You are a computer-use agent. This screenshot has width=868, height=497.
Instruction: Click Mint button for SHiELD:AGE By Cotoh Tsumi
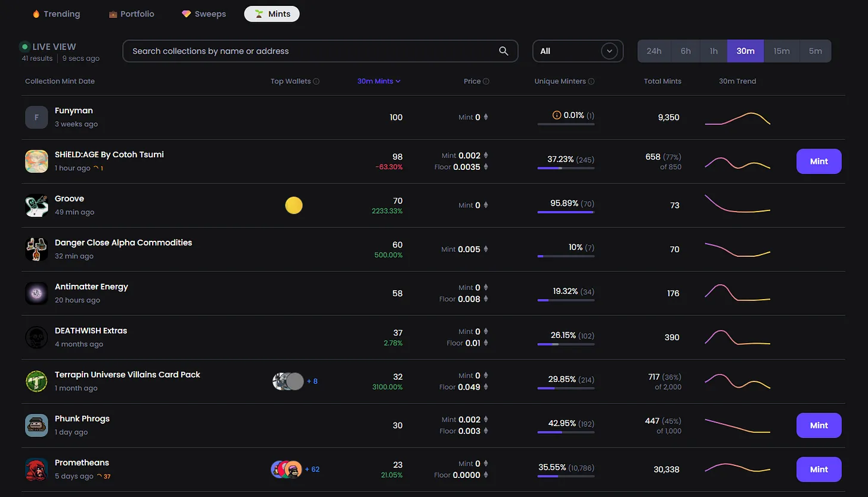(x=819, y=161)
